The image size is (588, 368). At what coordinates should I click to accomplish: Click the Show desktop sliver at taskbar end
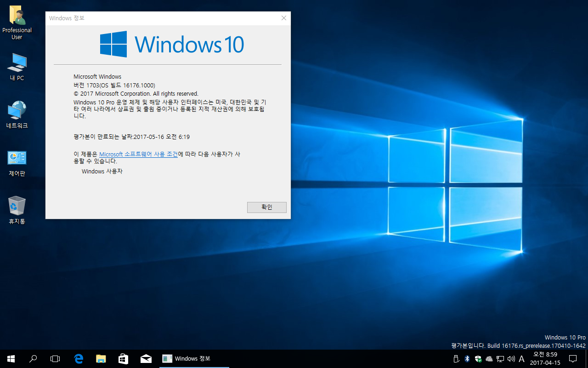point(587,359)
